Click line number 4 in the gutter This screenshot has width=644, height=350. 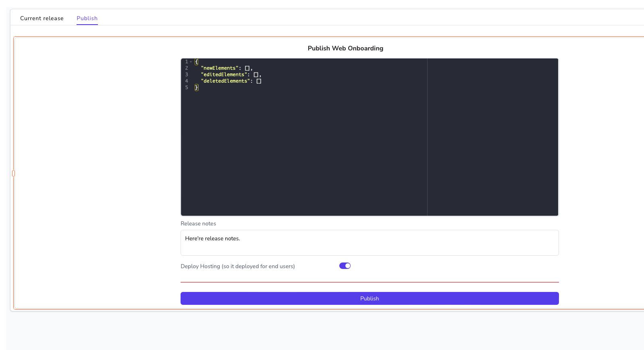(x=187, y=81)
